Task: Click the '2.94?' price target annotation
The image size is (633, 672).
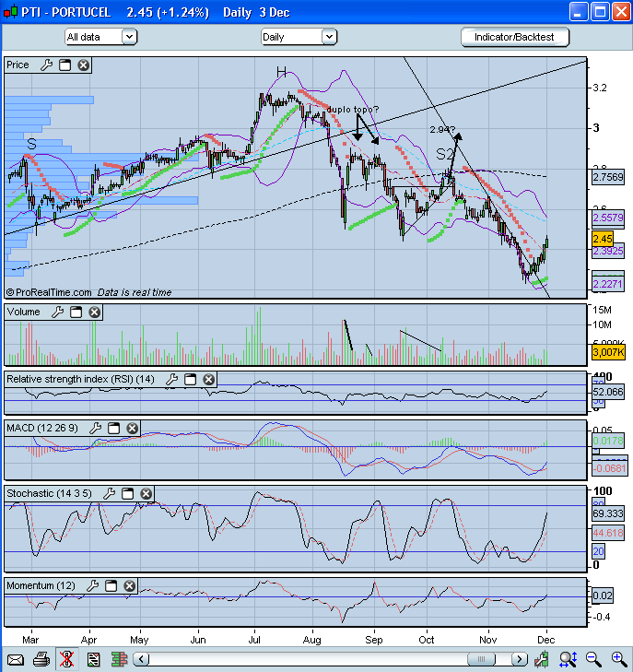Action: tap(442, 129)
